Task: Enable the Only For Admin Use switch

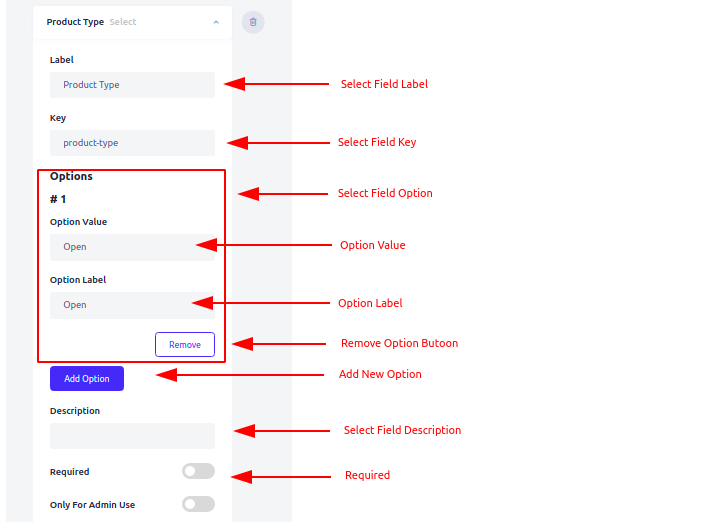Action: point(198,505)
